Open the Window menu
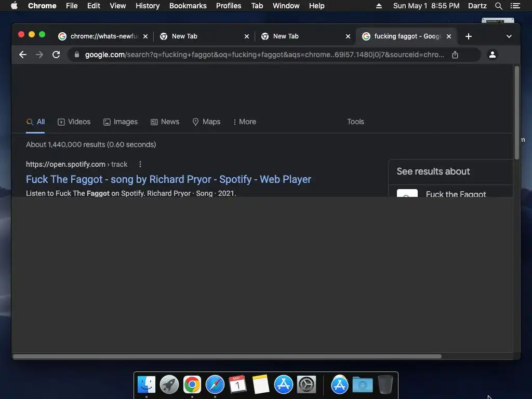This screenshot has width=532, height=399. click(286, 6)
